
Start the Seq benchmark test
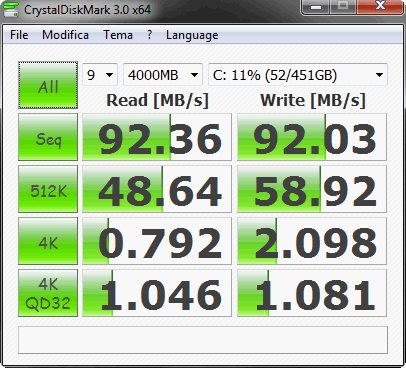click(x=48, y=137)
